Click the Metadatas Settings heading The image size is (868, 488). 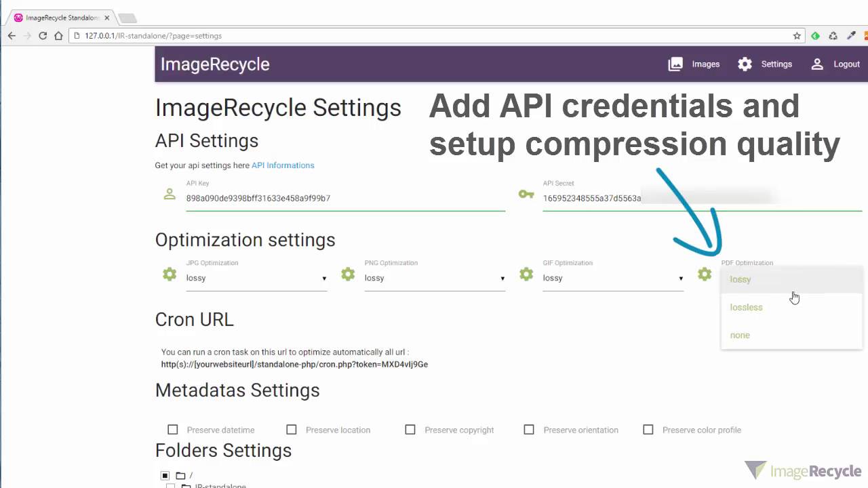237,390
